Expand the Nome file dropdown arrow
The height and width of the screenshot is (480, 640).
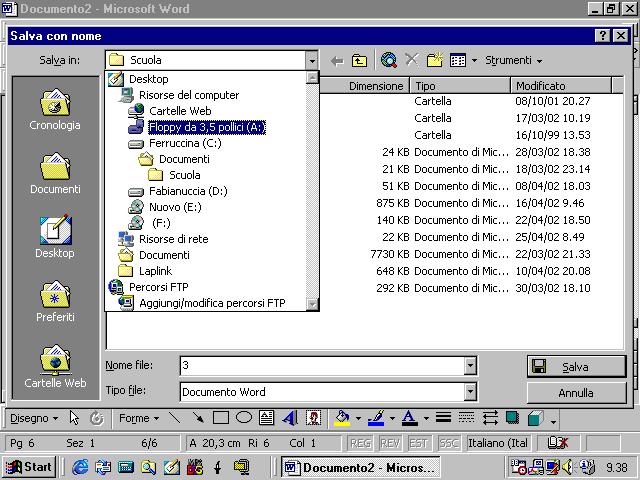(x=470, y=366)
